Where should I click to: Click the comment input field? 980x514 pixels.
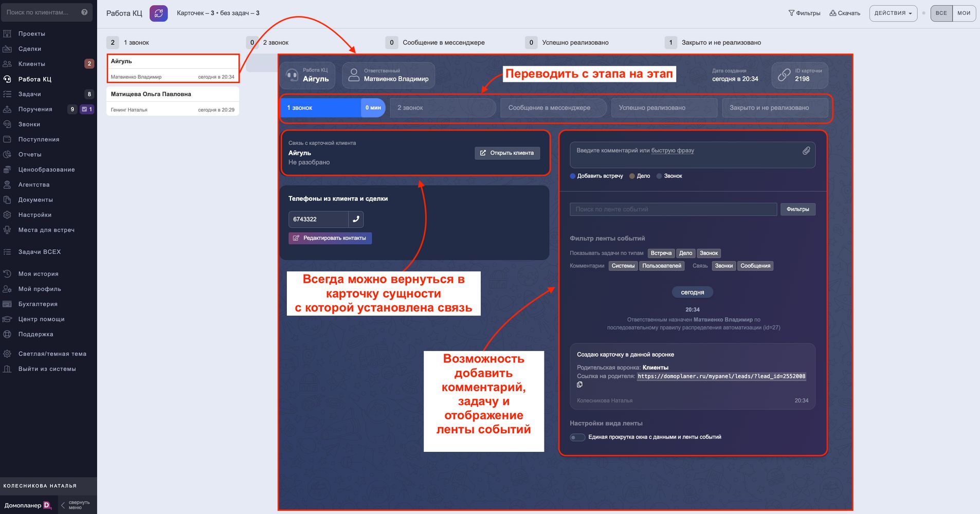tap(692, 155)
